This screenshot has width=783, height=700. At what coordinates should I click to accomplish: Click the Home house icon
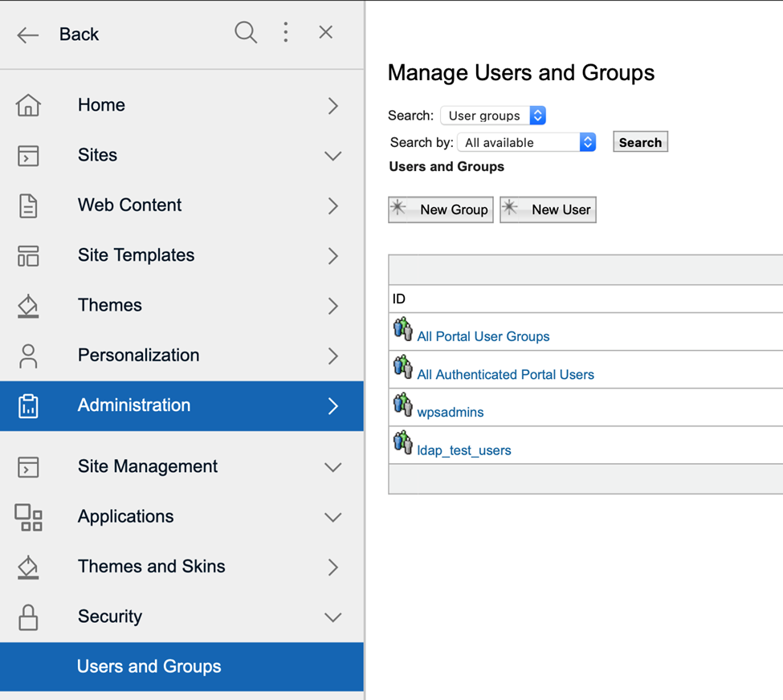click(x=28, y=105)
